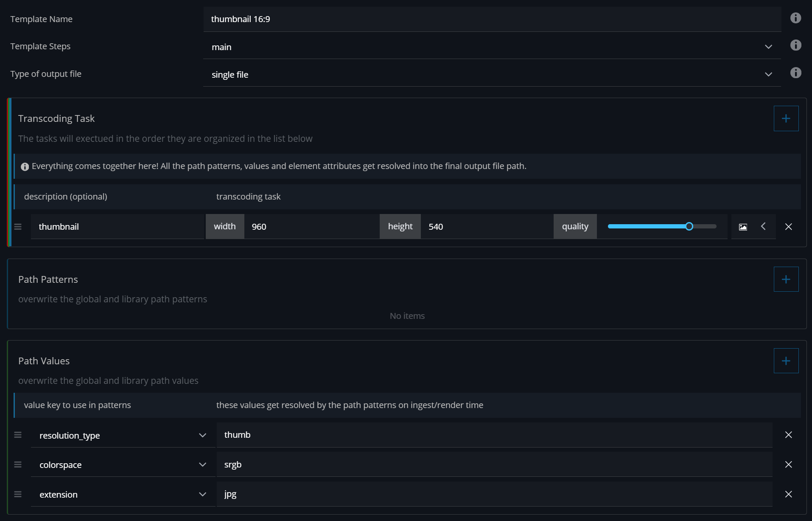Add a new Path Value with plus
The image size is (812, 521).
tap(786, 361)
